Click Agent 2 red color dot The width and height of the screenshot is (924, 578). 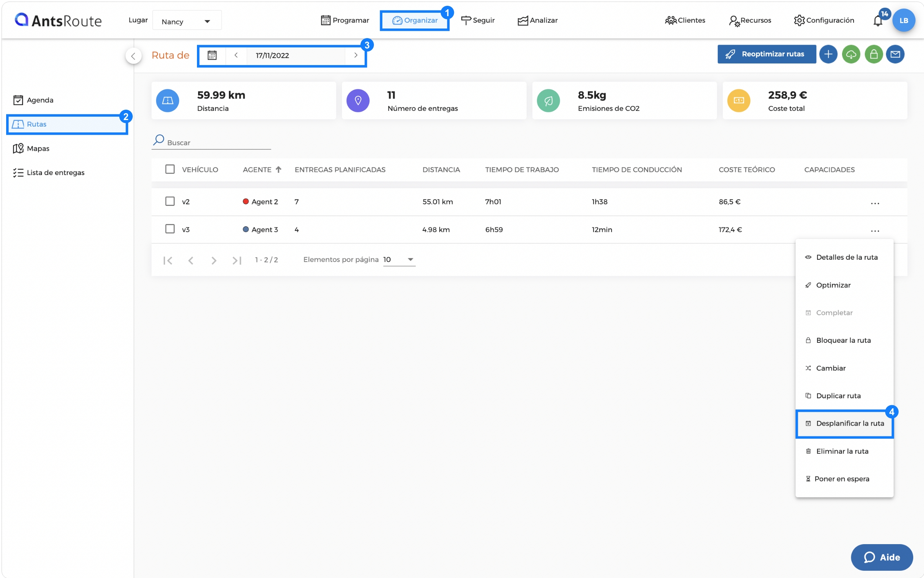(245, 202)
